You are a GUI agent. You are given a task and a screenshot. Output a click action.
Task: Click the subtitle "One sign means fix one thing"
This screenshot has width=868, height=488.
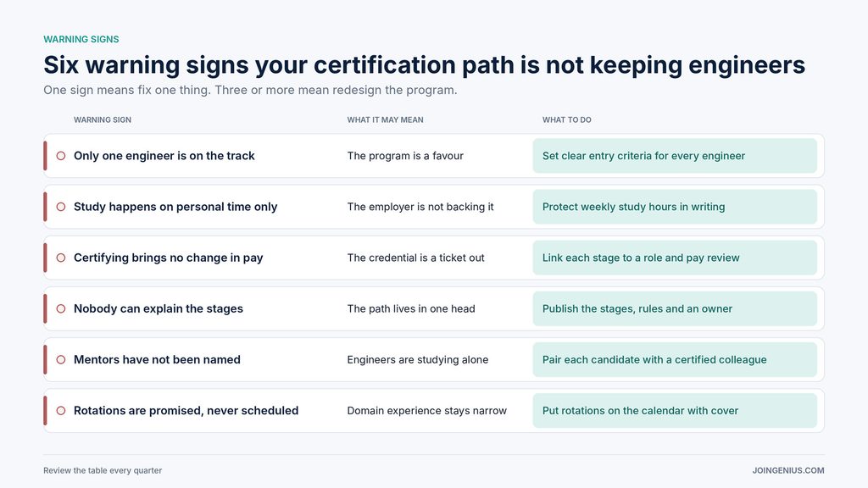(x=250, y=90)
